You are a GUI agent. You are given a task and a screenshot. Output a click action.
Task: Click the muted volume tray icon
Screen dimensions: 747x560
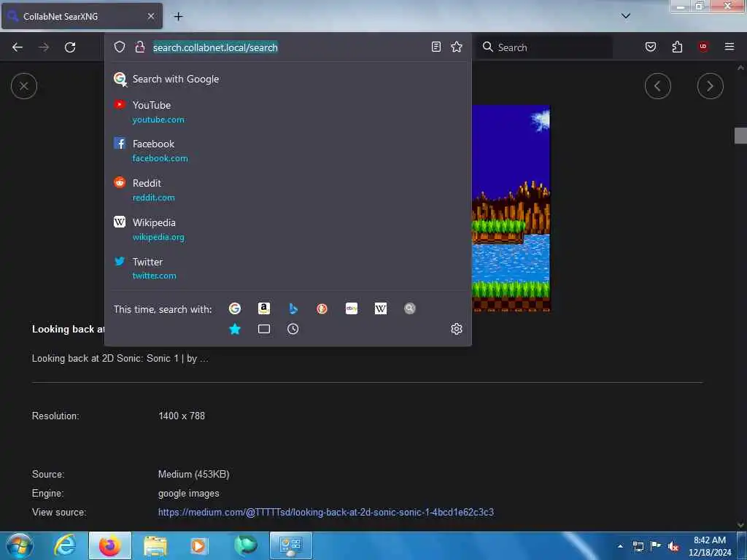coord(673,546)
